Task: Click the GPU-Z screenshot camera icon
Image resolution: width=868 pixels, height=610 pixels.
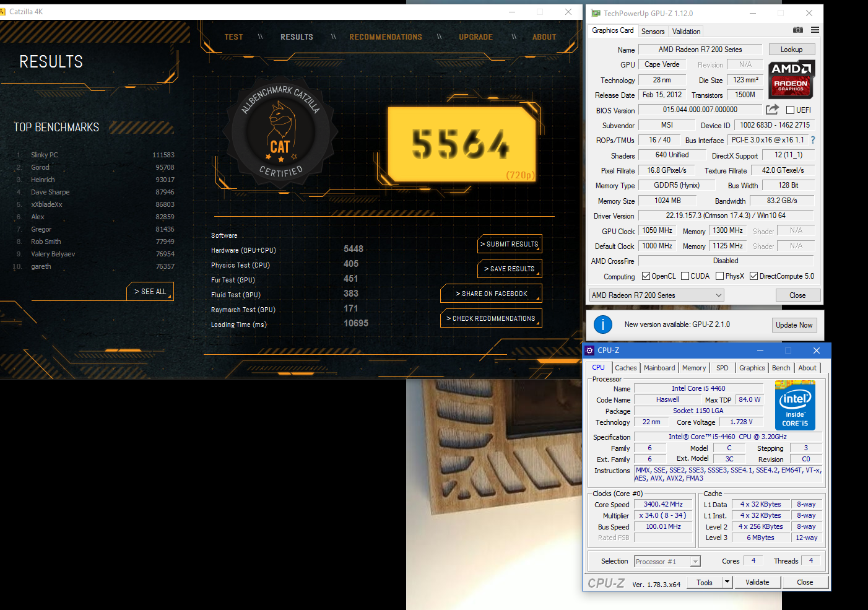Action: tap(798, 30)
